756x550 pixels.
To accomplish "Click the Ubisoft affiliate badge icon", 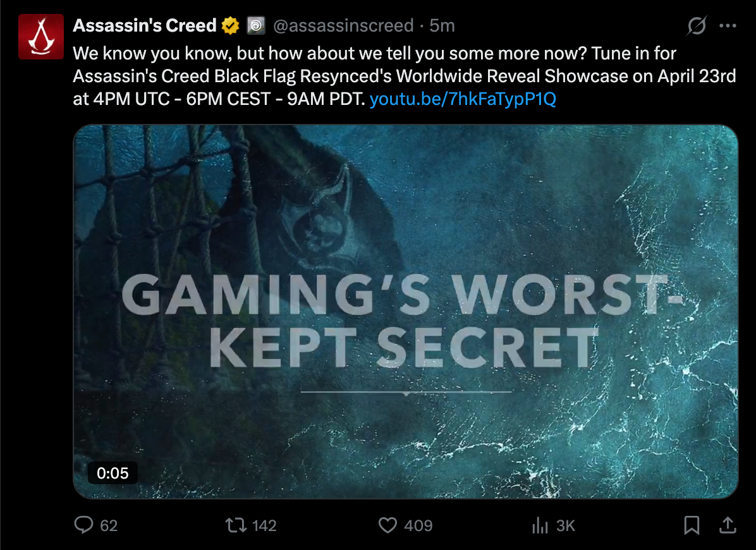I will (255, 26).
